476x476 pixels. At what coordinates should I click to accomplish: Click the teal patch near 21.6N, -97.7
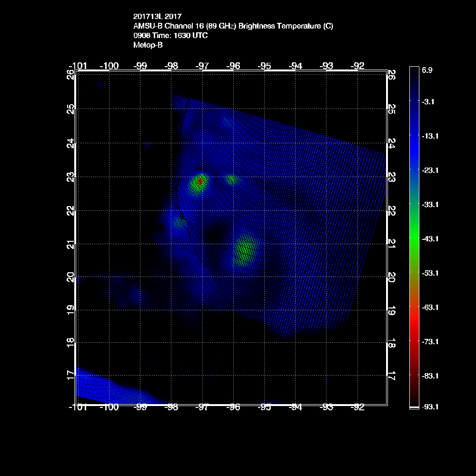[180, 223]
